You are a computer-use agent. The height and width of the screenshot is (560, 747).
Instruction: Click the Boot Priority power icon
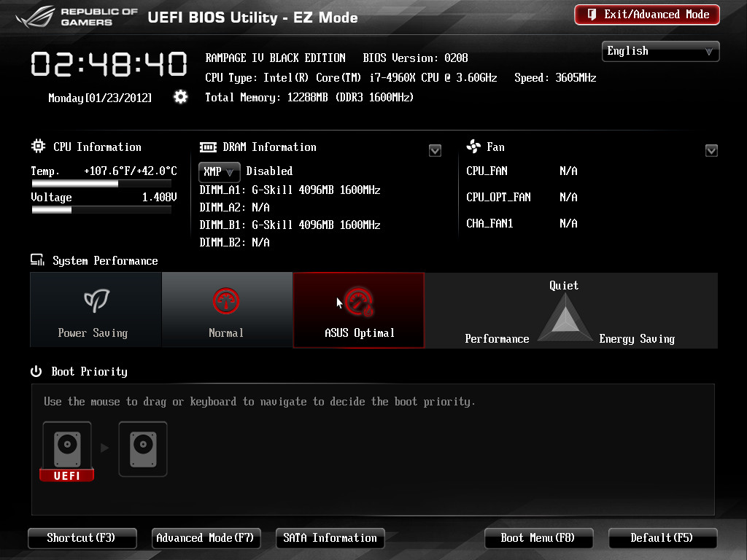pos(36,371)
